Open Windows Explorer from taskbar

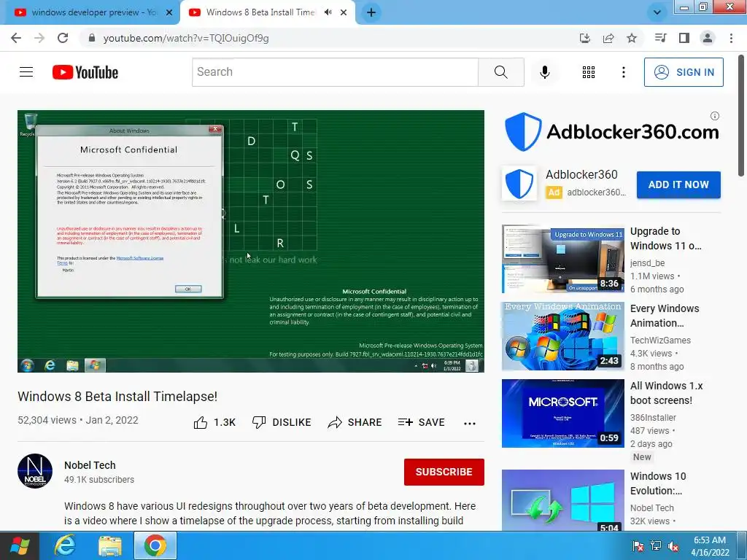110,545
